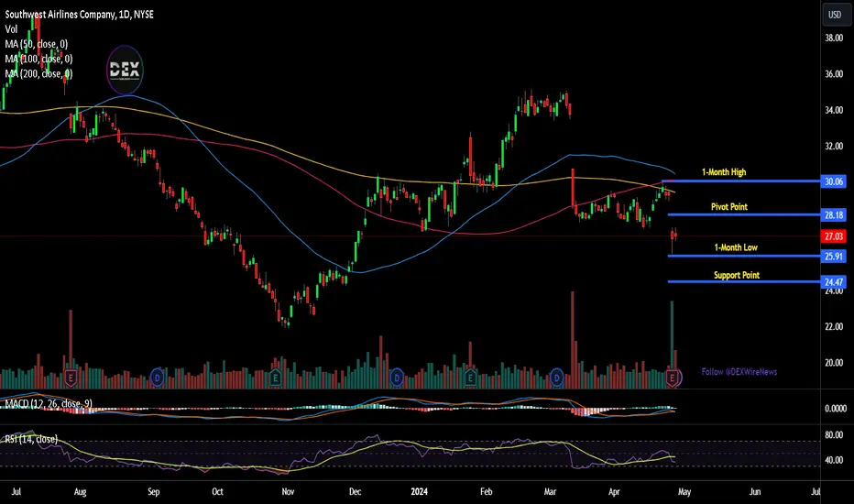Click the tall red March volume spike bar

coord(572,339)
